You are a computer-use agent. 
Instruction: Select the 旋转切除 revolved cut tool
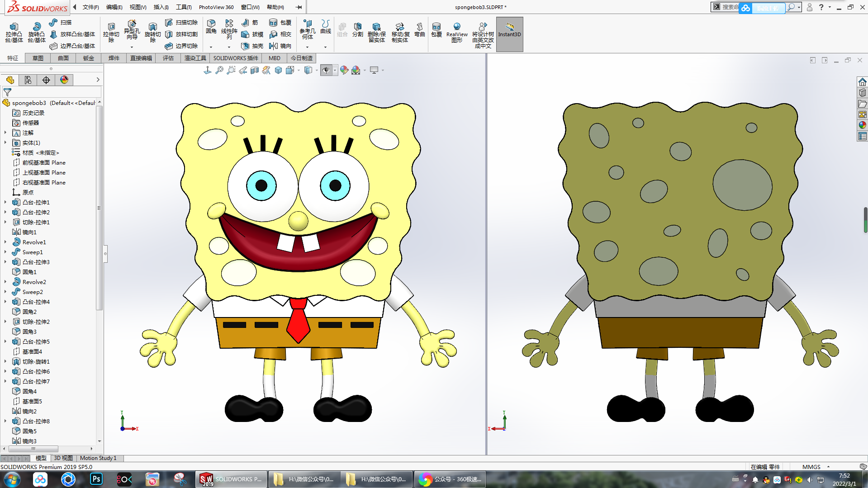coord(152,33)
